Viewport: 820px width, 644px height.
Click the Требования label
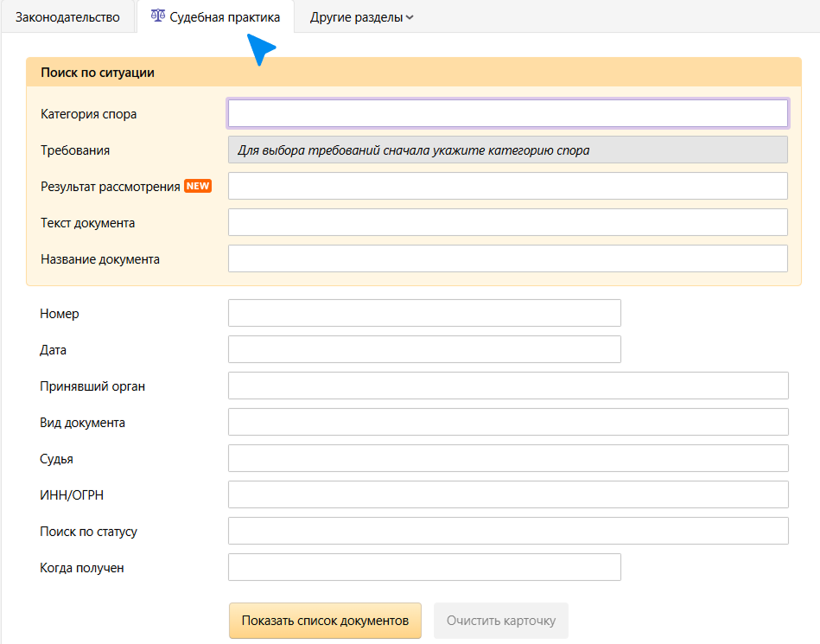pyautogui.click(x=75, y=150)
